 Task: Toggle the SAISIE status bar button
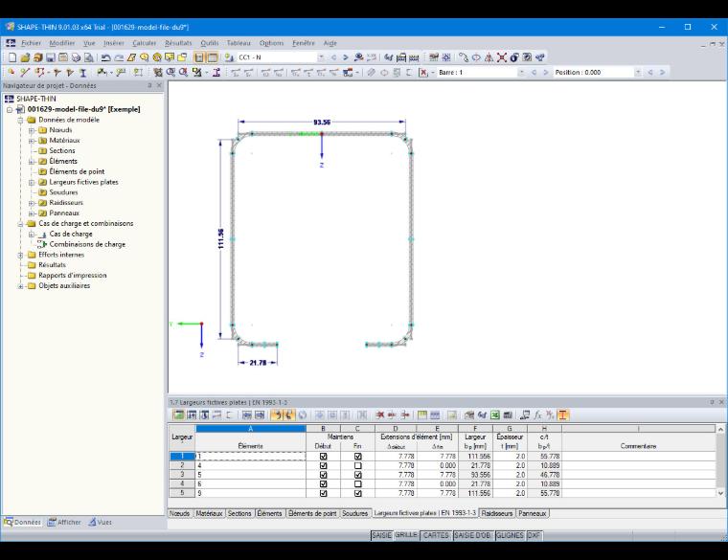(381, 535)
